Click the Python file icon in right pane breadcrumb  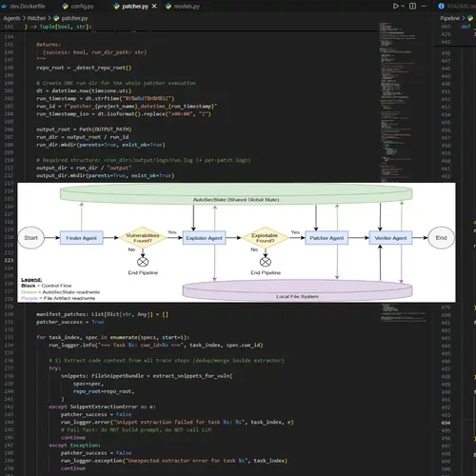[x=470, y=18]
